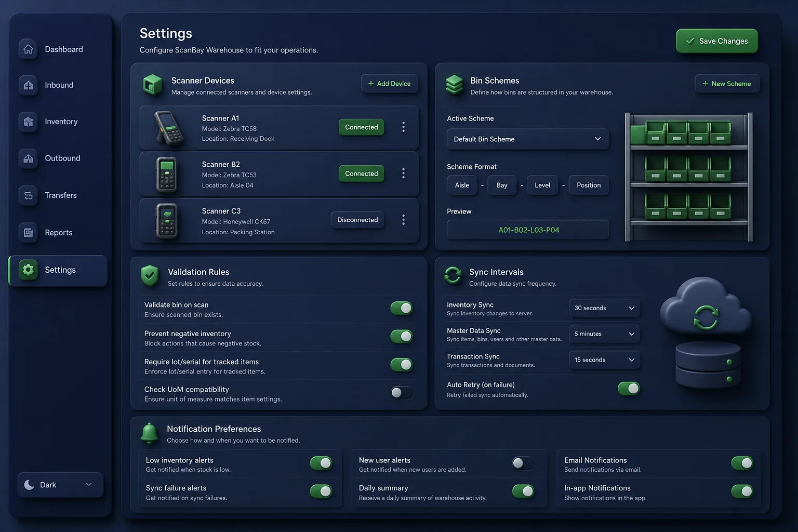
Task: Toggle Sync failure alerts switch
Action: point(321,491)
